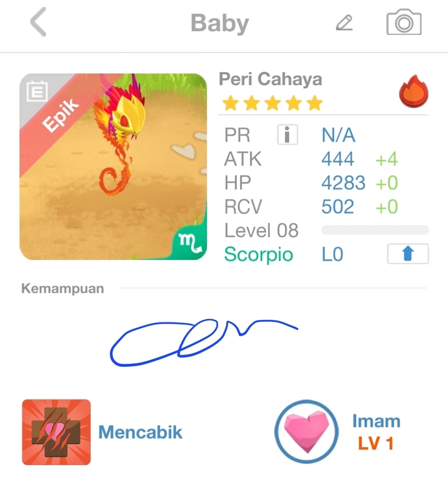
Task: Tap the Mencabik ability label
Action: point(141,432)
